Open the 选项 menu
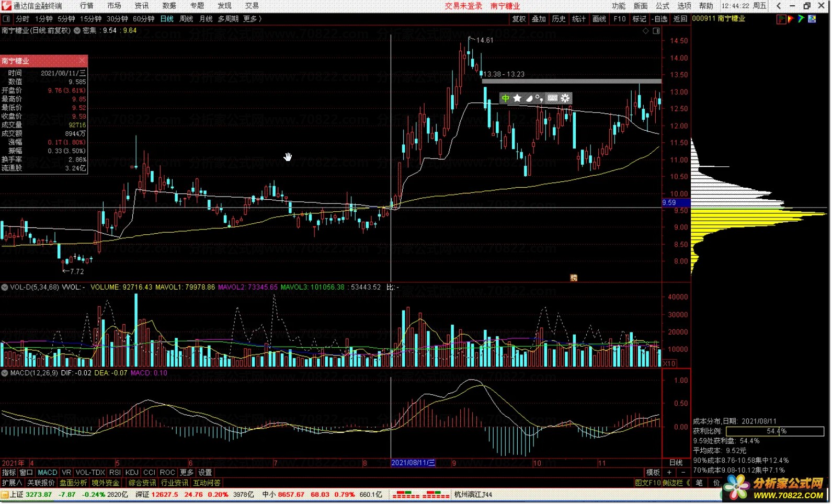 (x=685, y=6)
